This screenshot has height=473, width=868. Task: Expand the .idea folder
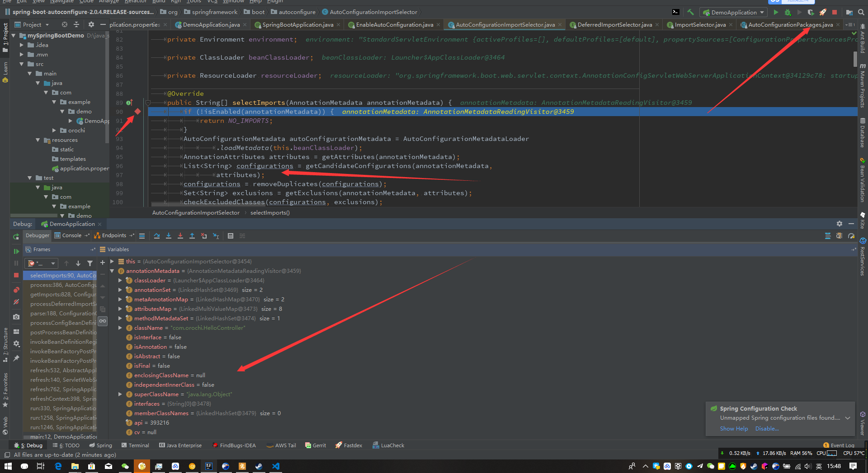click(22, 45)
